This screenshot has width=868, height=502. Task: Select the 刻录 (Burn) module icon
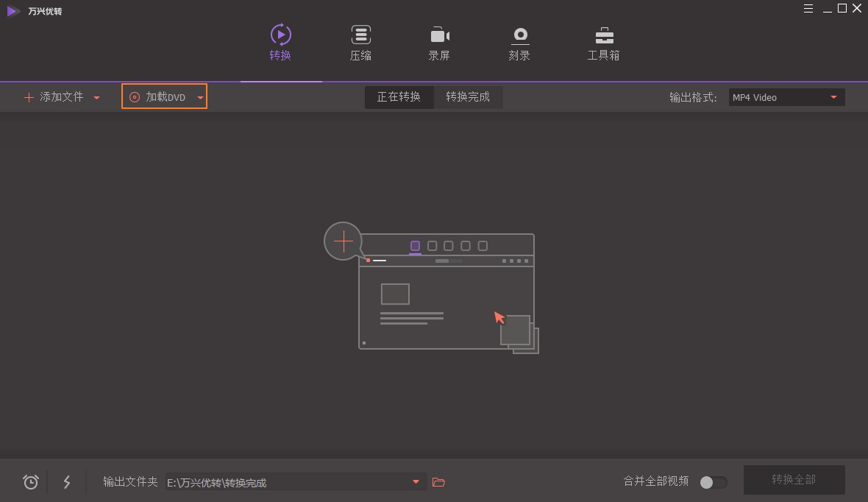(519, 35)
